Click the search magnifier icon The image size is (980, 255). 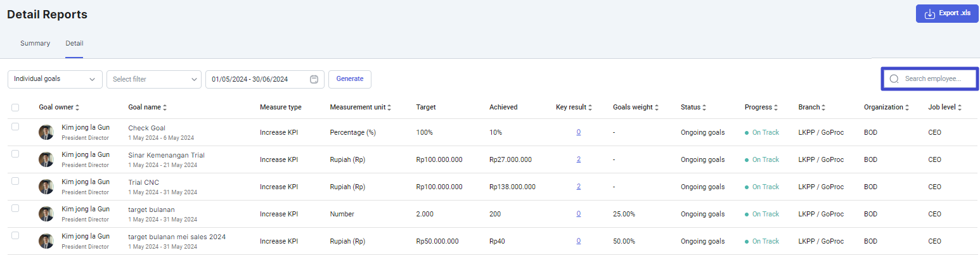click(x=894, y=79)
